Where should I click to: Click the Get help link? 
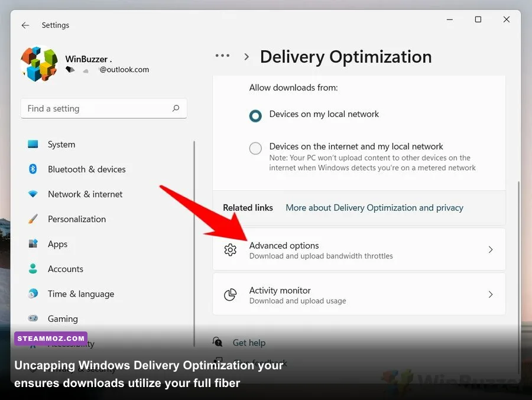(x=249, y=343)
